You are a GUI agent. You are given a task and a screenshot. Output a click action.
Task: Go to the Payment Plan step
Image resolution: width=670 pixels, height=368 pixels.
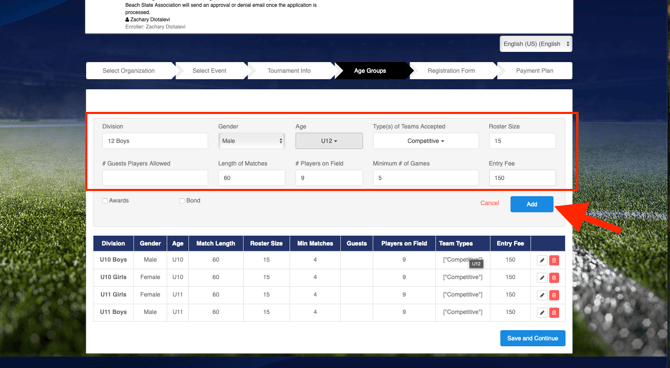535,71
